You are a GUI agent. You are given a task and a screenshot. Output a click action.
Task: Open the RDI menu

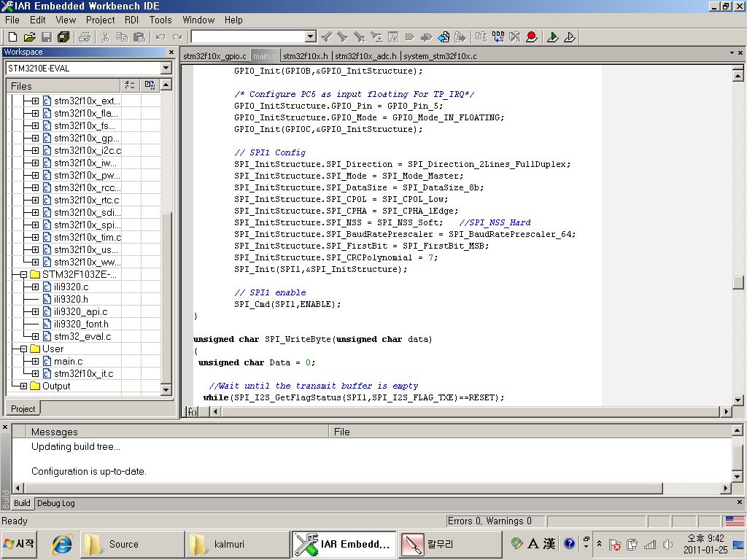point(131,20)
